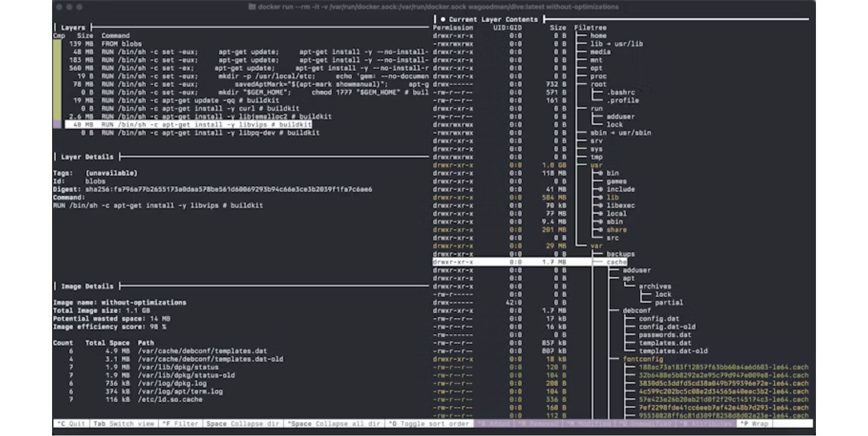Image resolution: width=868 pixels, height=436 pixels.
Task: Toggle Added files filter in status bar
Action: [495, 424]
